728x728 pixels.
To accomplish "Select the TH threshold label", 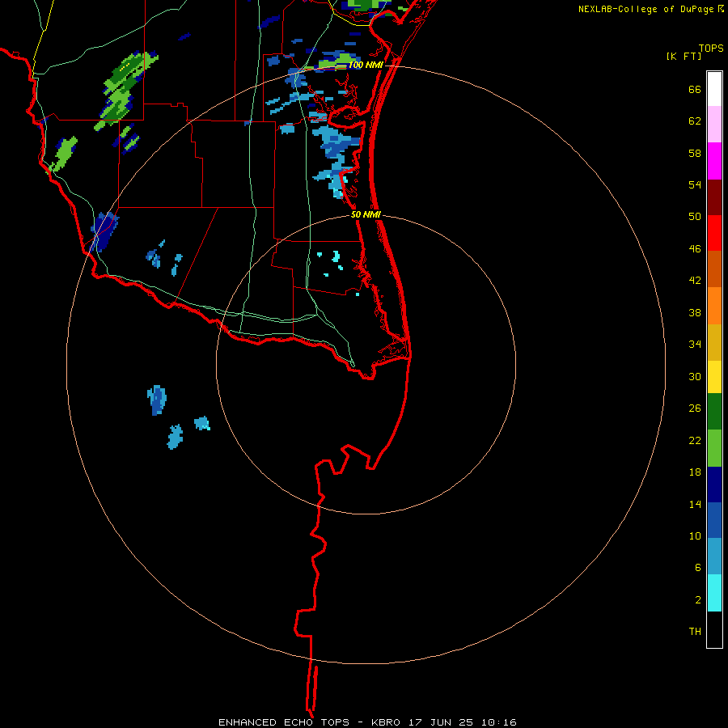I will (695, 632).
